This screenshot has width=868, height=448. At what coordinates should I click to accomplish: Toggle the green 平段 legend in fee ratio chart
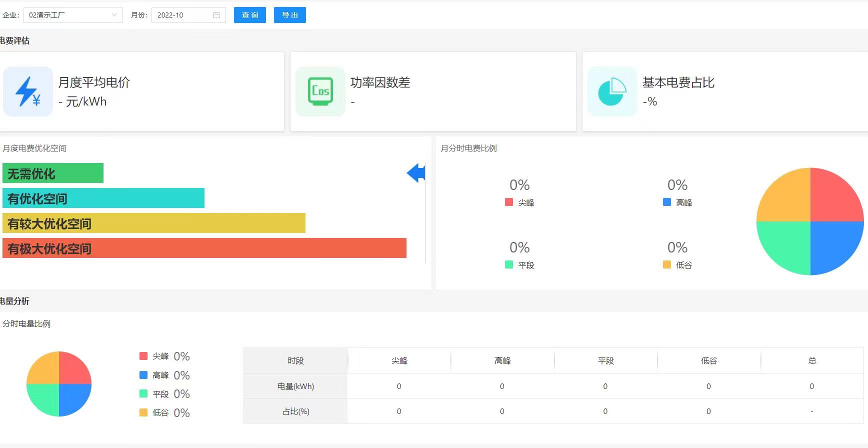coord(520,265)
